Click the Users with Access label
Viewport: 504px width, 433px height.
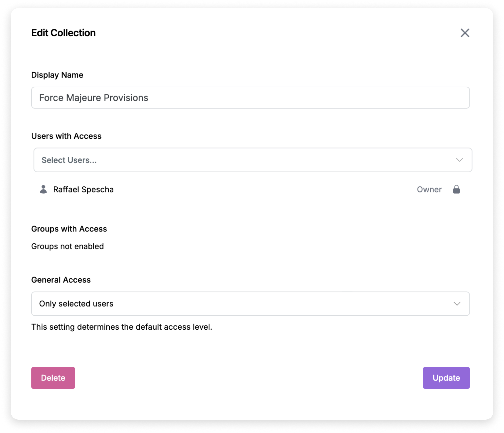coord(66,136)
